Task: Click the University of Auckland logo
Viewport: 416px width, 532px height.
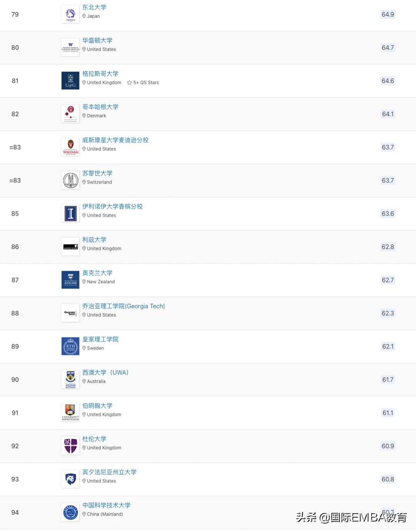Action: point(70,280)
